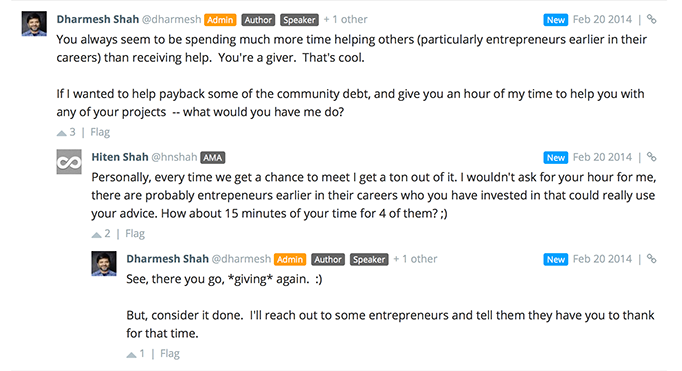This screenshot has height=371, width=682.
Task: Expand '+ 1 other' badges on first comment
Action: pos(345,20)
